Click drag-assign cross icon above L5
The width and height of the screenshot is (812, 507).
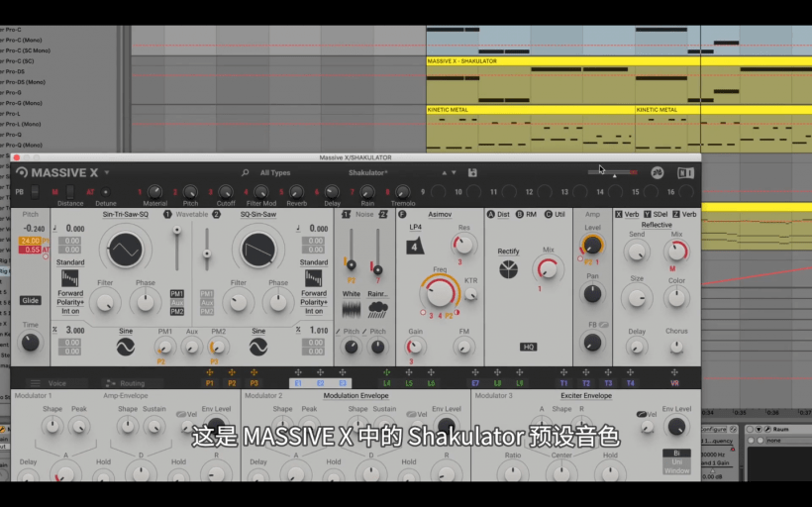click(x=409, y=372)
